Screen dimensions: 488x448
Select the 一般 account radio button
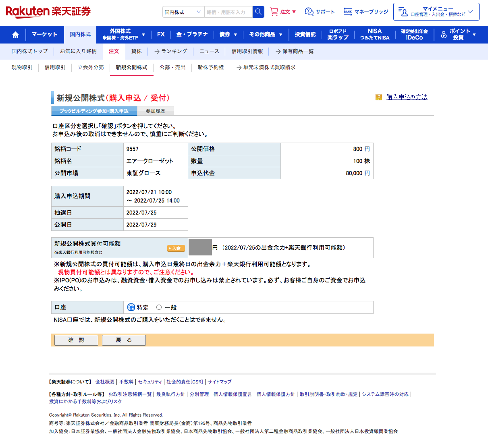click(159, 307)
